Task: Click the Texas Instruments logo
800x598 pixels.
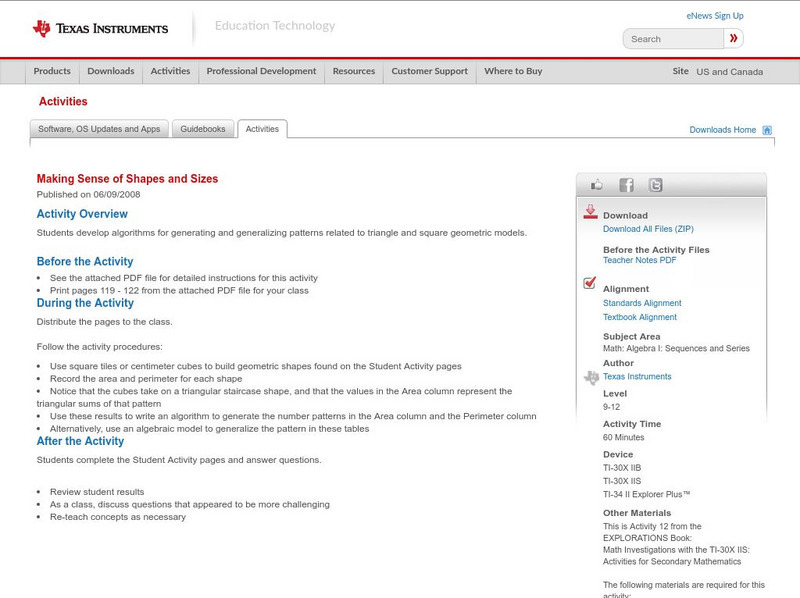Action: (x=100, y=28)
